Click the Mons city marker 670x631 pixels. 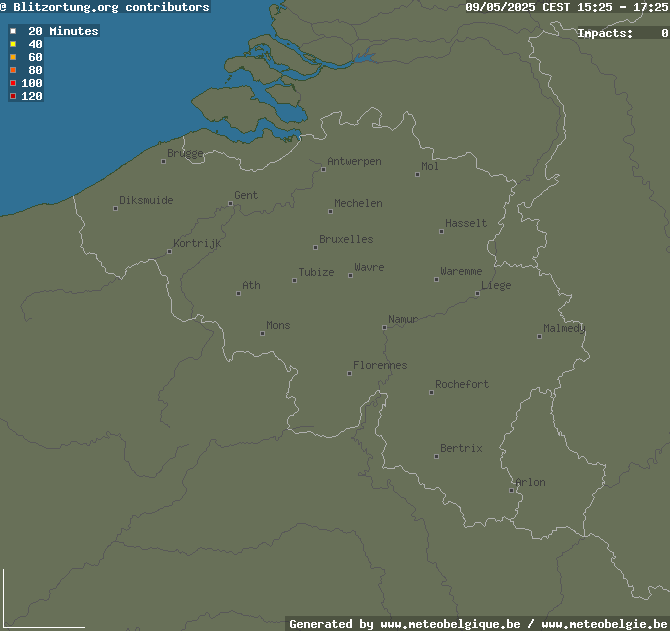click(x=262, y=334)
